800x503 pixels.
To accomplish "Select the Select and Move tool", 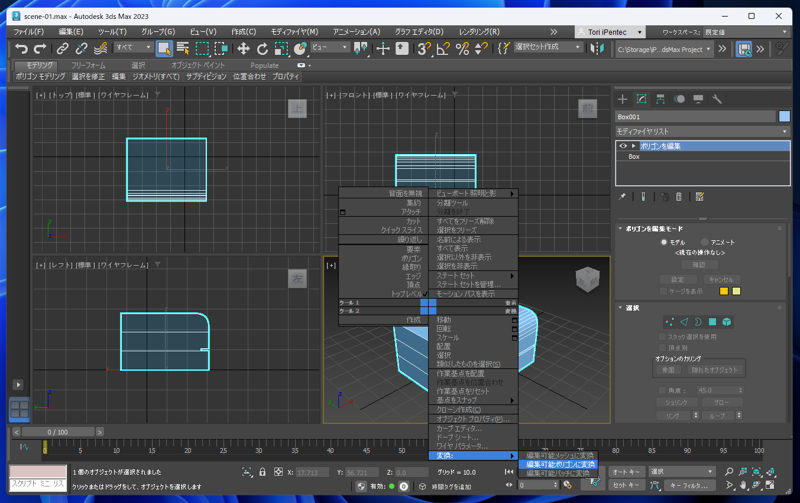I will (x=243, y=49).
